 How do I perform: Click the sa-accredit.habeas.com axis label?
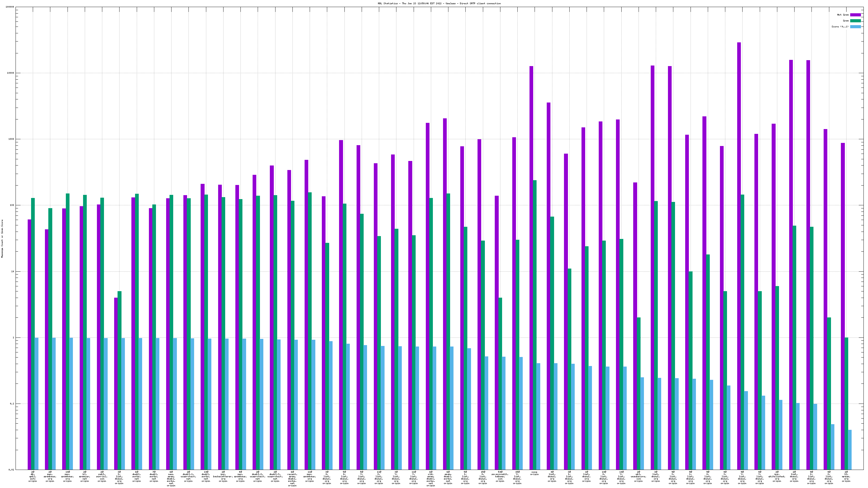[x=500, y=476]
